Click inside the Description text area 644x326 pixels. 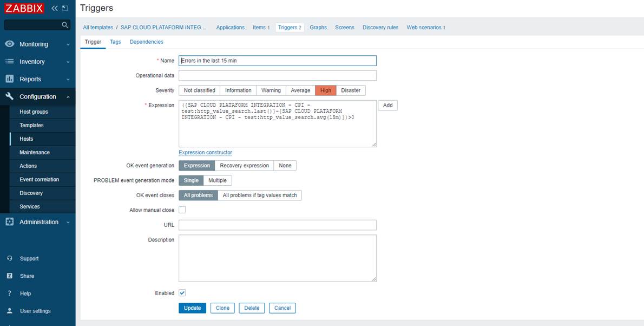(x=278, y=258)
